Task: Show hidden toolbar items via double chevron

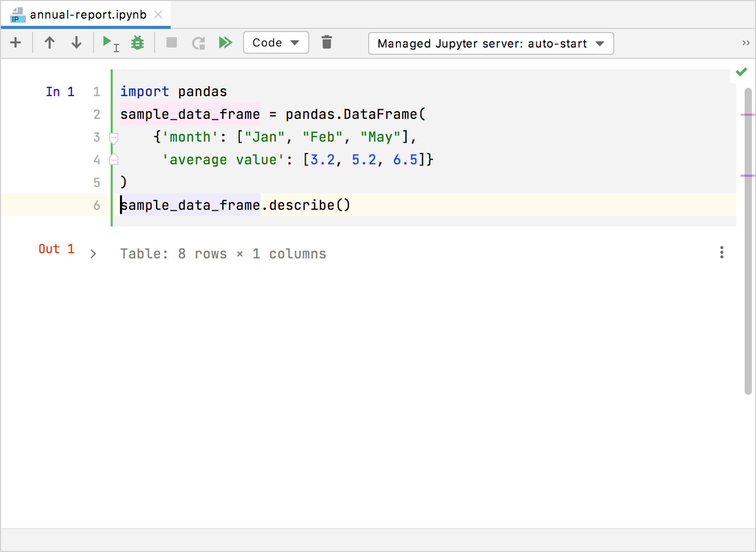Action: 746,43
